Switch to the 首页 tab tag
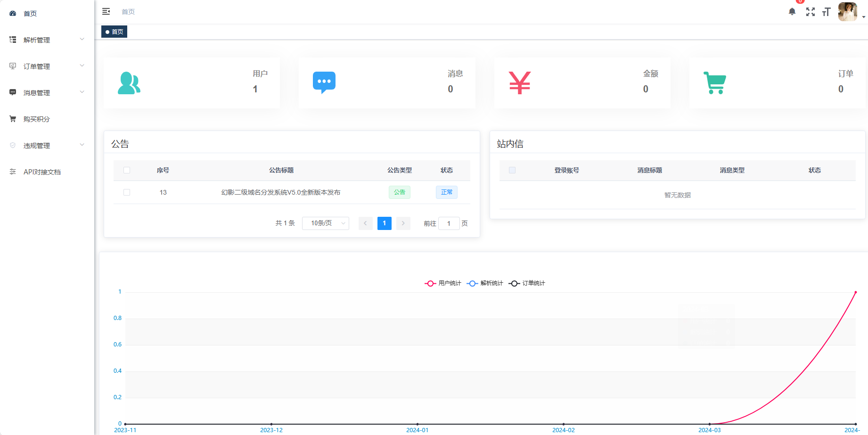This screenshot has height=435, width=868. (x=115, y=32)
